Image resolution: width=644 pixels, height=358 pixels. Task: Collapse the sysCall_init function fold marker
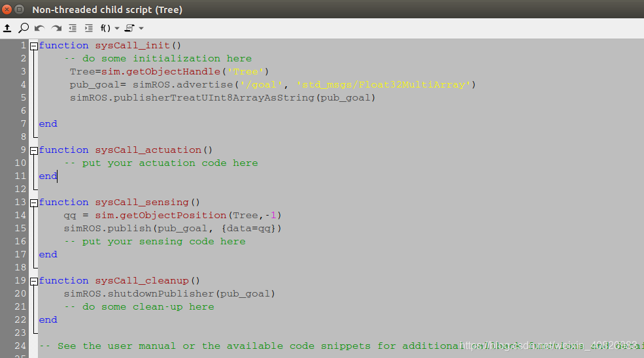coord(34,46)
